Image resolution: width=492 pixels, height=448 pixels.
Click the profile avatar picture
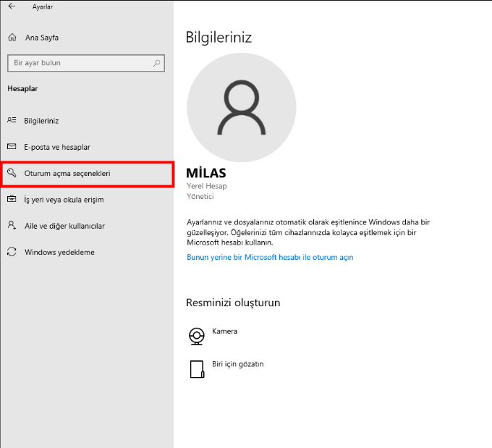pos(241,107)
